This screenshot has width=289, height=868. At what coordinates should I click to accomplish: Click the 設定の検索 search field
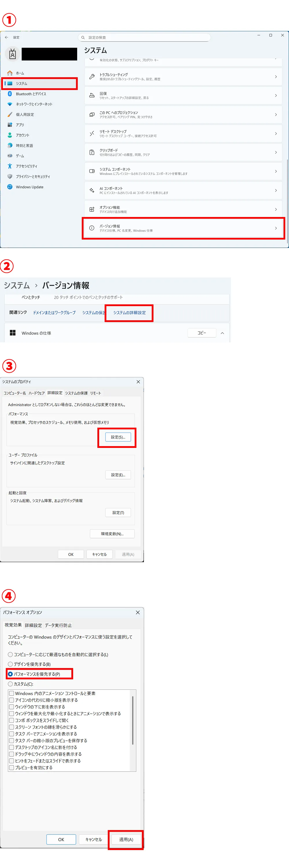tap(145, 37)
